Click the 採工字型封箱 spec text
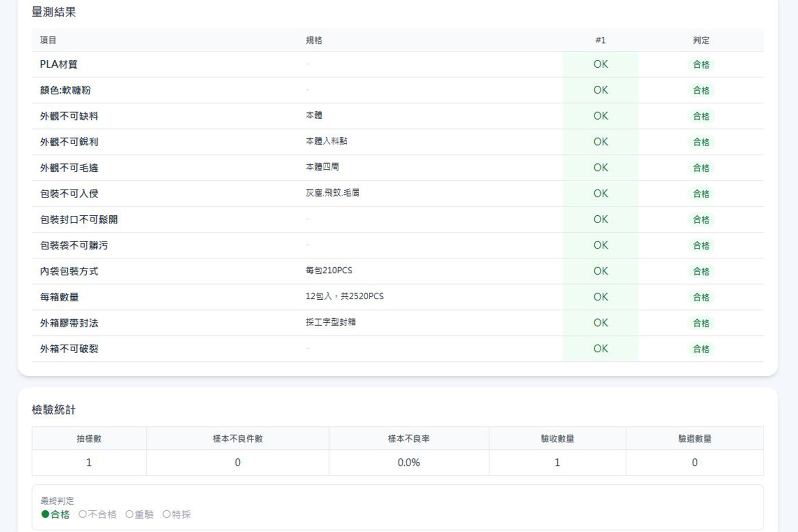Screen dimensions: 798x532 [331, 322]
